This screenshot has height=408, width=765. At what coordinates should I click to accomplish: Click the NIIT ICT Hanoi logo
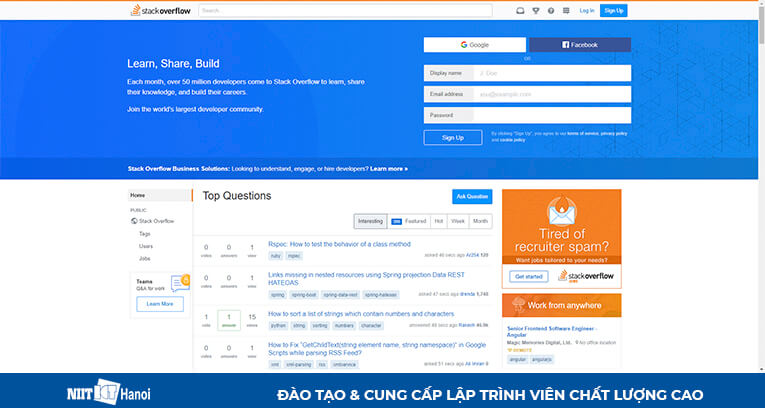(x=109, y=391)
